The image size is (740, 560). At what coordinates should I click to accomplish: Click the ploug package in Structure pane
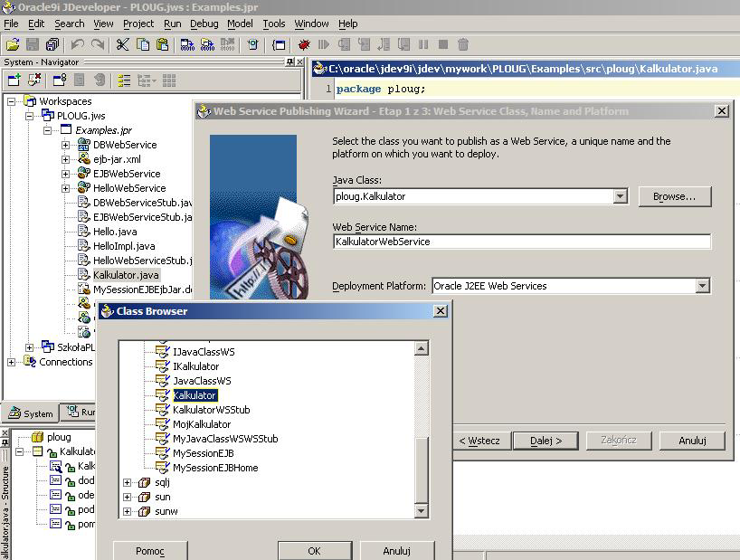[x=59, y=437]
